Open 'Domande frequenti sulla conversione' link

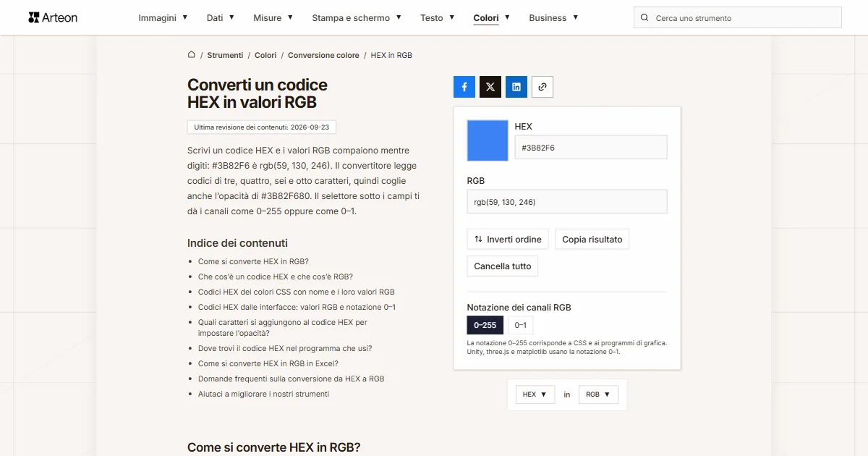[x=292, y=379]
